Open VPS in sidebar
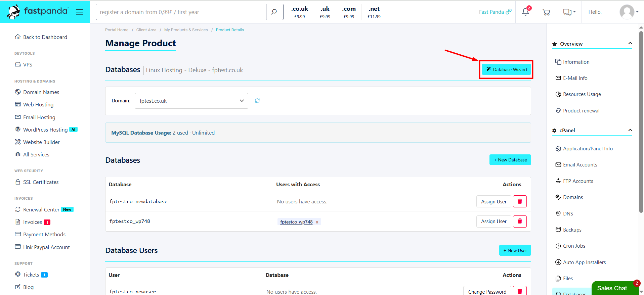Viewport: 644px width, 295px height. tap(24, 64)
